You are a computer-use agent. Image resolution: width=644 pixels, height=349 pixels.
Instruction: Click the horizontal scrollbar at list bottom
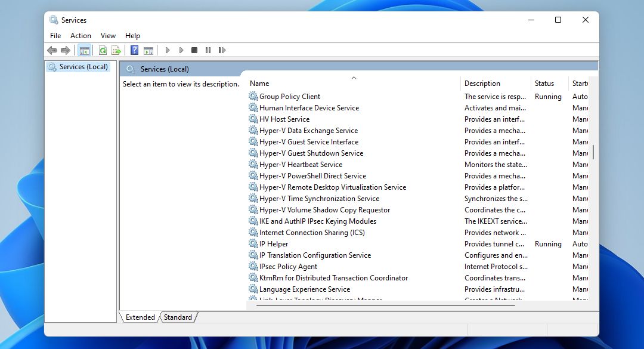coord(385,305)
